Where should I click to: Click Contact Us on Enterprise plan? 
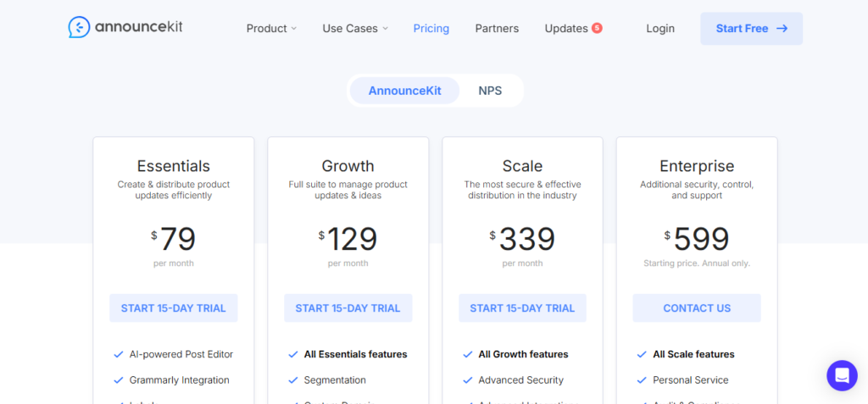697,308
